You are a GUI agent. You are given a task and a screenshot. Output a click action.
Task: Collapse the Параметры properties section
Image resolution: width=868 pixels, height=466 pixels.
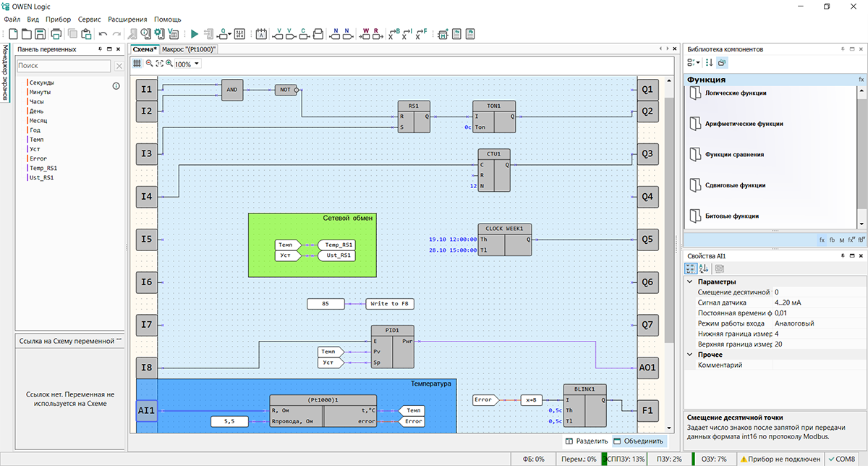[x=689, y=281]
